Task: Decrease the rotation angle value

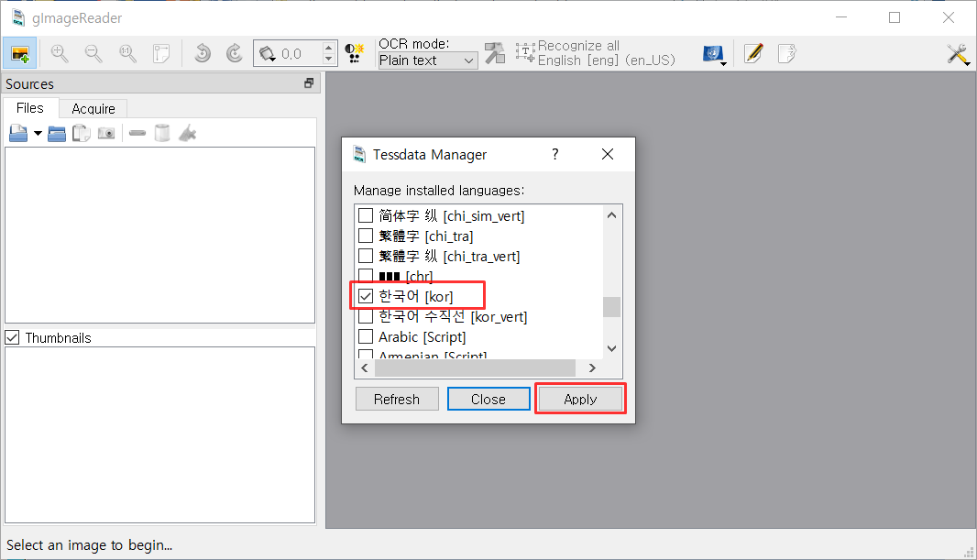Action: click(329, 60)
